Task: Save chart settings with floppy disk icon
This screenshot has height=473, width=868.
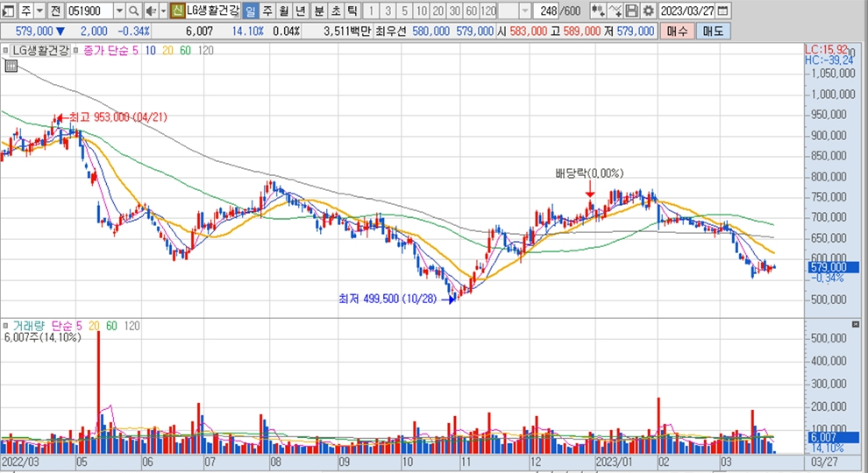Action: click(x=631, y=10)
